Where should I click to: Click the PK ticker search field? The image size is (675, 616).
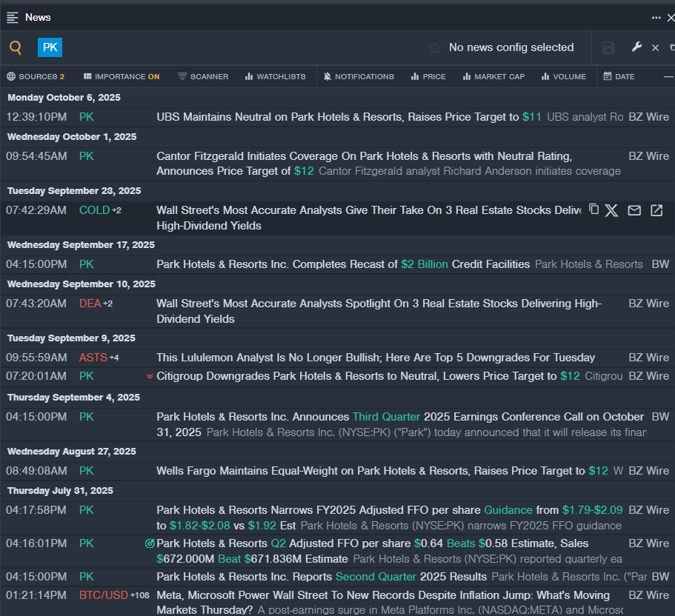[50, 47]
